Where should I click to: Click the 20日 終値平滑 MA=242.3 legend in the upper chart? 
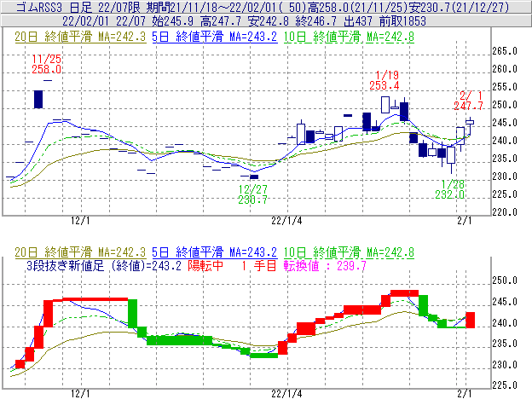80,37
